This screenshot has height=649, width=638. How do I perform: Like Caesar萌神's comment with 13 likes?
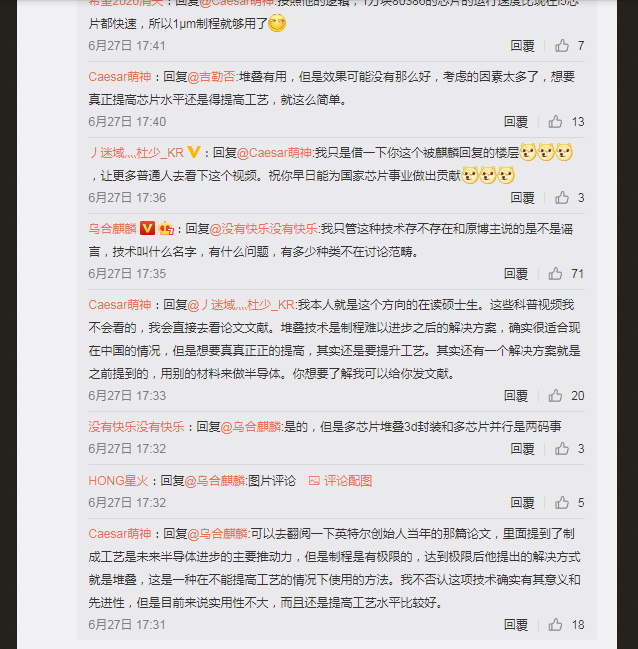tap(555, 122)
